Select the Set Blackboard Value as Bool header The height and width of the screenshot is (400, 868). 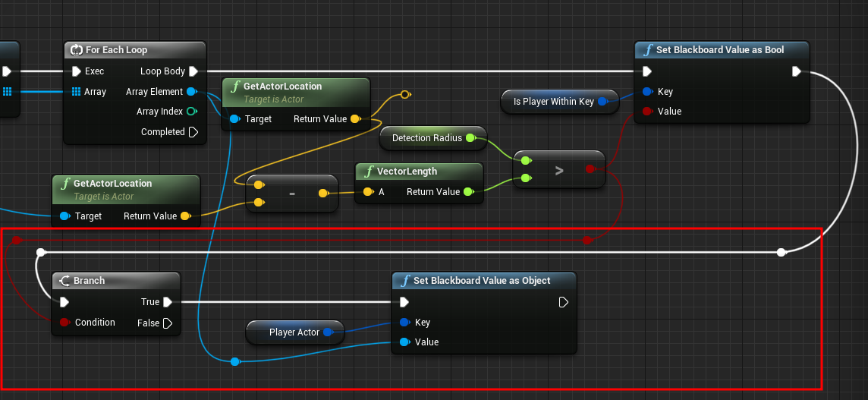pyautogui.click(x=722, y=50)
